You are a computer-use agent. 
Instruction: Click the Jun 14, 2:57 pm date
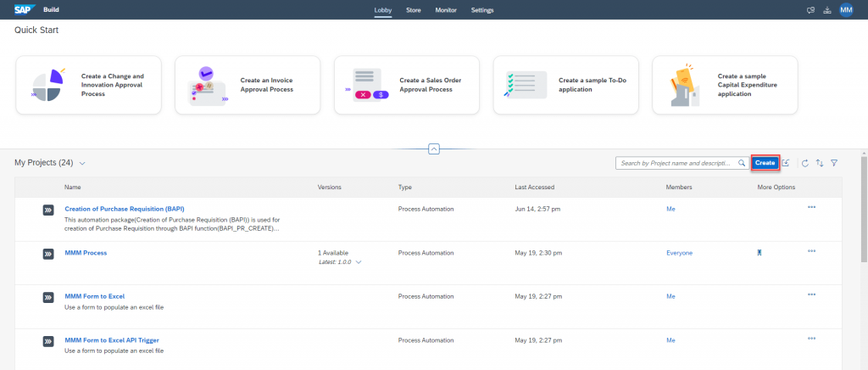[x=538, y=209]
